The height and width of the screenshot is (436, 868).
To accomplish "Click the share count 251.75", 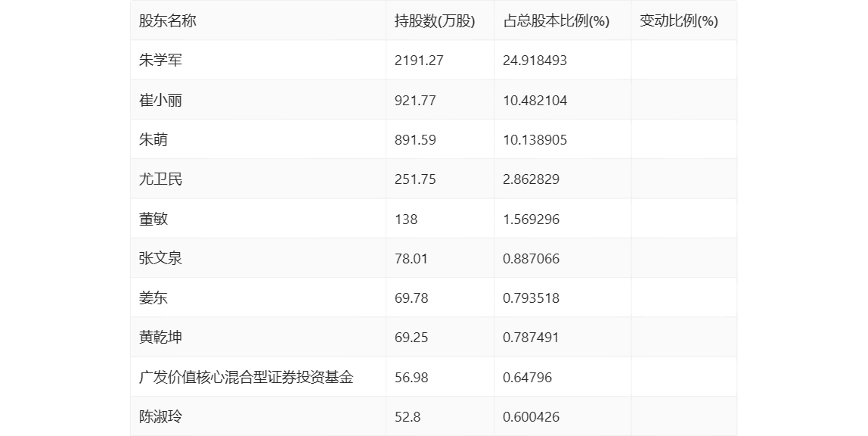I will [415, 179].
